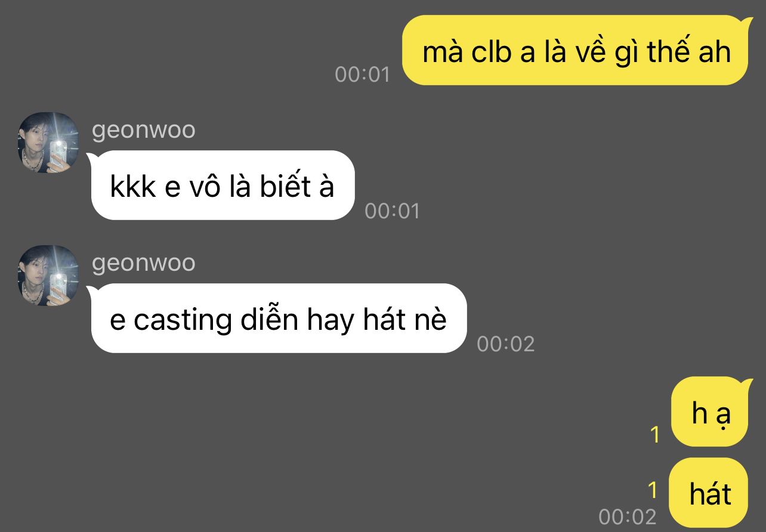This screenshot has width=766, height=532.
Task: Select the yellow 'mà clb a là về gì thế ah' bubble
Action: tap(576, 50)
